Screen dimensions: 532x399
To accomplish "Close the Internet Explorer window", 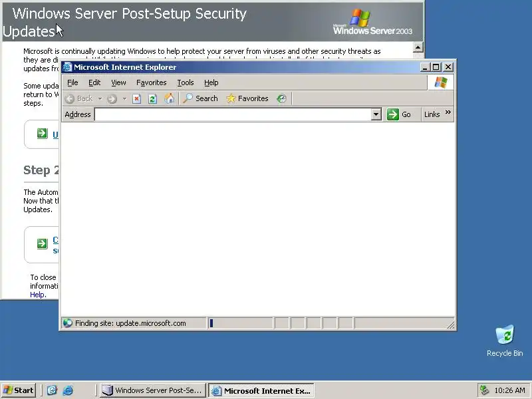I will (x=448, y=67).
